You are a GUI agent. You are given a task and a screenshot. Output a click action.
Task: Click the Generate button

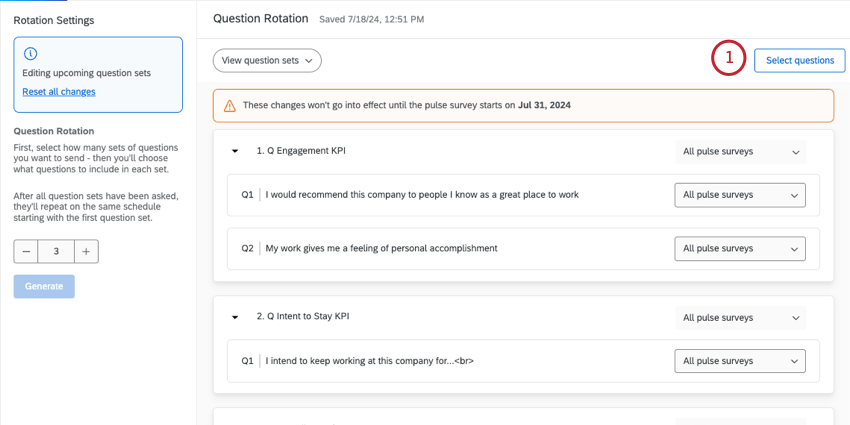[x=44, y=286]
